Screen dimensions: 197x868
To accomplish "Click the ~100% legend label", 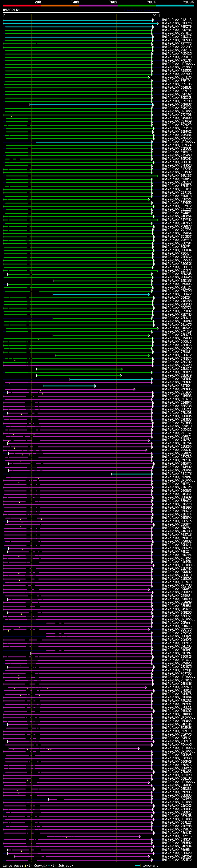I will point(188,2).
